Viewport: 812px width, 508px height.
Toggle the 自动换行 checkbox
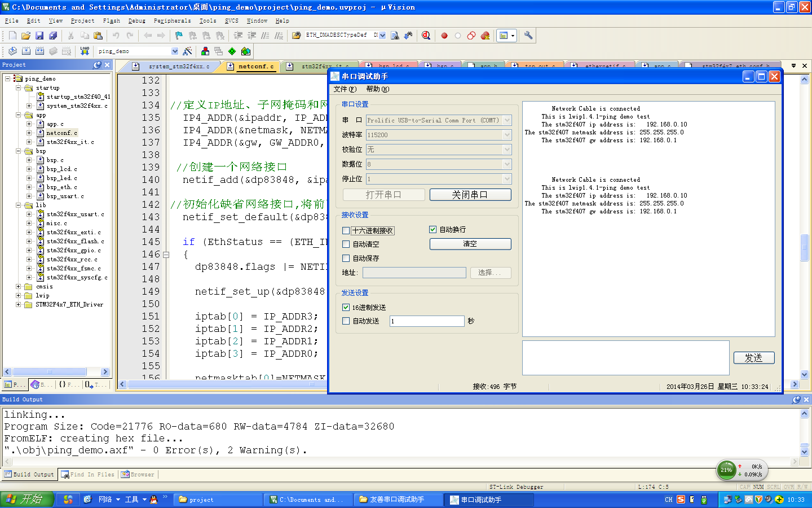tap(433, 229)
